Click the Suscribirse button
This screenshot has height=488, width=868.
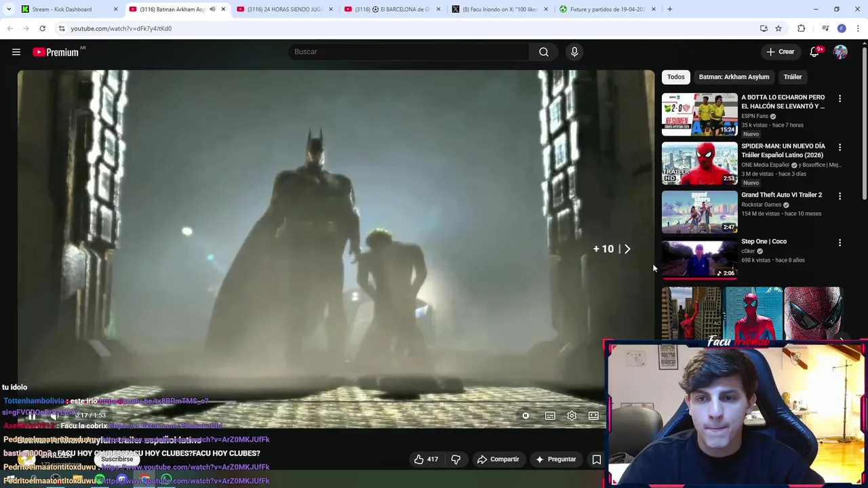[117, 460]
